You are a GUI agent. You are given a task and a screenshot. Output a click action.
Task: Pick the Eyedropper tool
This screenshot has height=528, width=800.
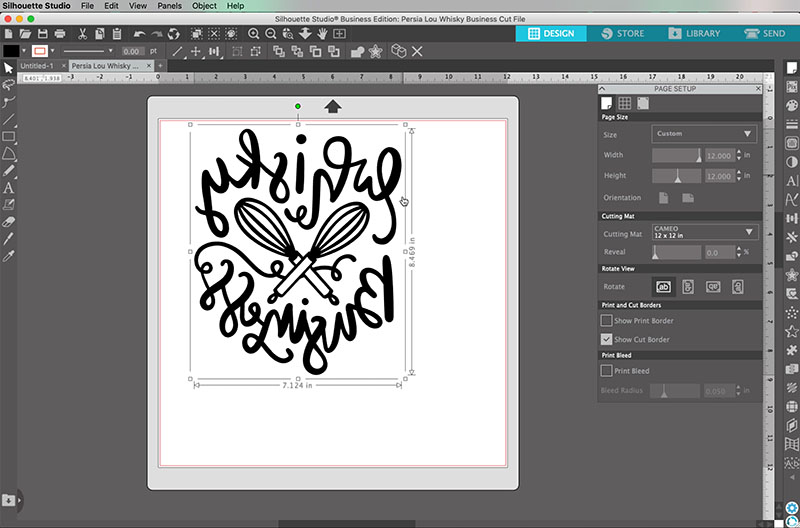pyautogui.click(x=8, y=256)
